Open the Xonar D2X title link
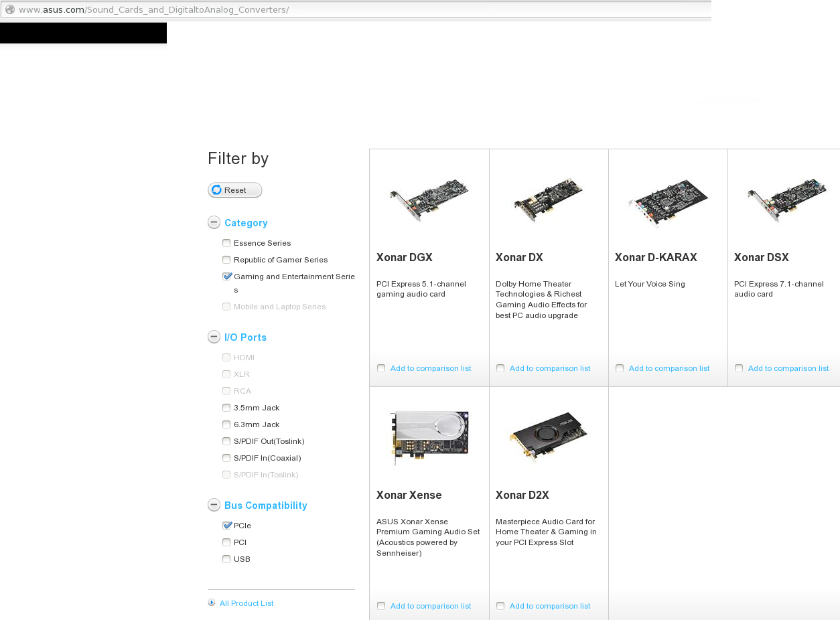Image resolution: width=840 pixels, height=620 pixels. pyautogui.click(x=522, y=495)
